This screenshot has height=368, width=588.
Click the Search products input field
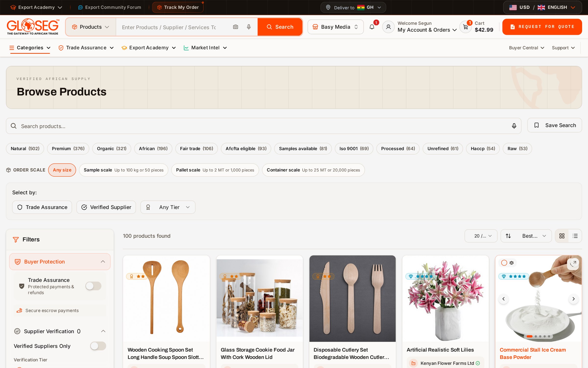[263, 126]
